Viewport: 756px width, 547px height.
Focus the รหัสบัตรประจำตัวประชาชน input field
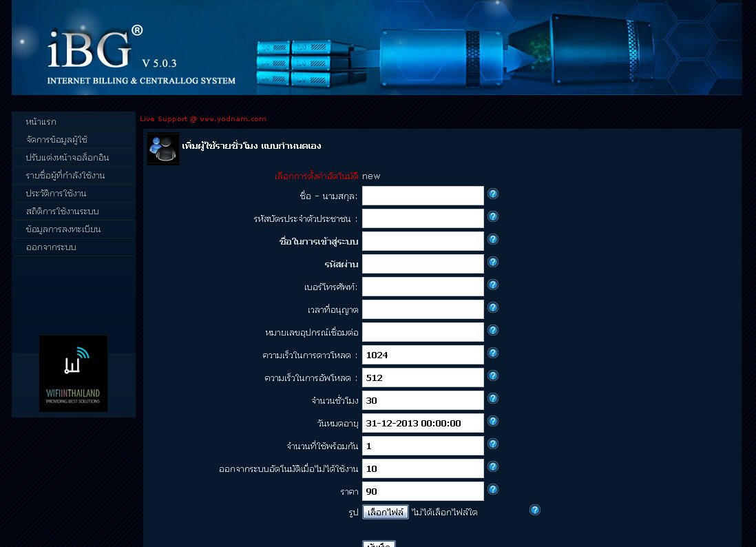click(423, 218)
